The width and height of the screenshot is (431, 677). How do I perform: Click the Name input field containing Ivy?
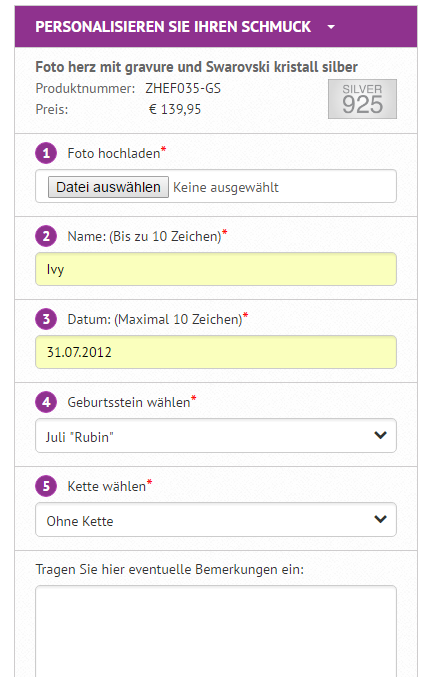tap(216, 269)
